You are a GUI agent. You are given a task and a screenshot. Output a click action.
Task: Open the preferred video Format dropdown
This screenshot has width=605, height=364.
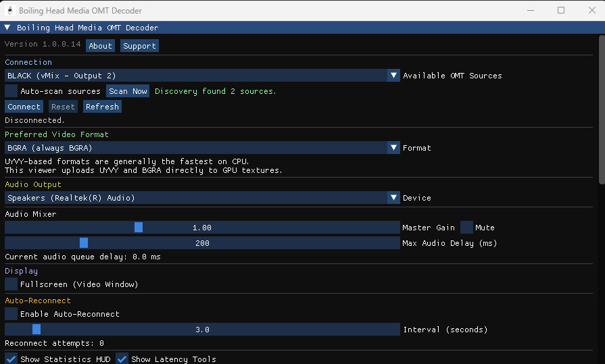394,147
